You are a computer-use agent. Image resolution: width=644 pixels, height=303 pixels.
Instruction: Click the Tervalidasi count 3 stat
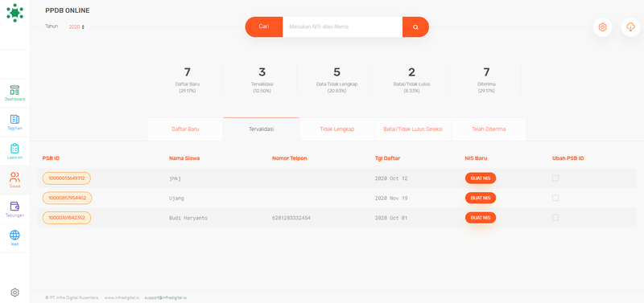pyautogui.click(x=262, y=79)
